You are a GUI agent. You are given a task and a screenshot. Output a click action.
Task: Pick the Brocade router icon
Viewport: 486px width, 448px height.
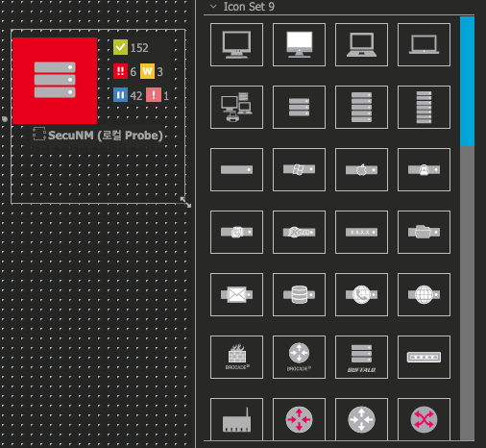tap(299, 358)
